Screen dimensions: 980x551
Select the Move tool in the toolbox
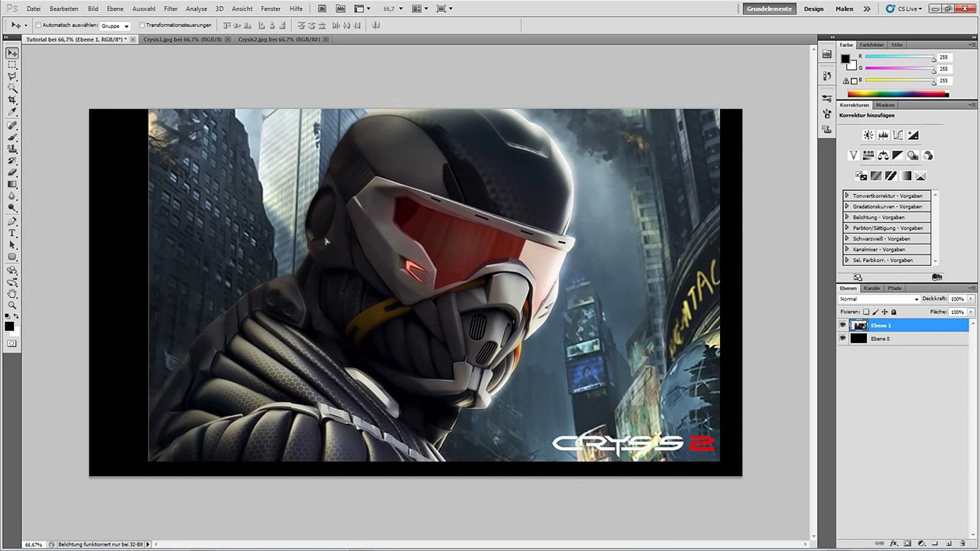12,53
